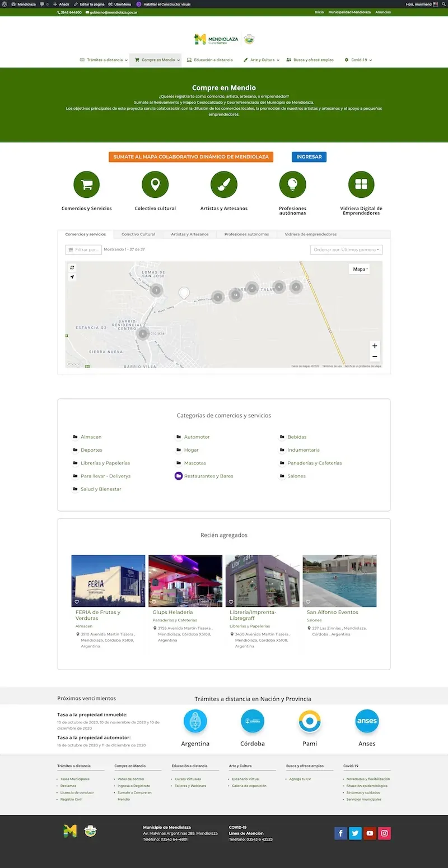The height and width of the screenshot is (868, 448).
Task: Click the comments bubble icon in admin bar
Action: 43,4
